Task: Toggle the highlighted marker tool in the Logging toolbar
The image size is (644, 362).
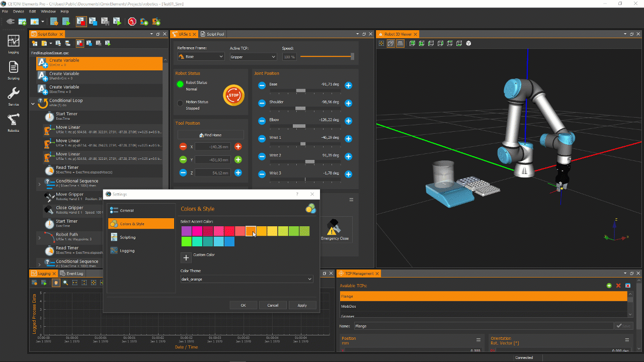Action: (56, 283)
